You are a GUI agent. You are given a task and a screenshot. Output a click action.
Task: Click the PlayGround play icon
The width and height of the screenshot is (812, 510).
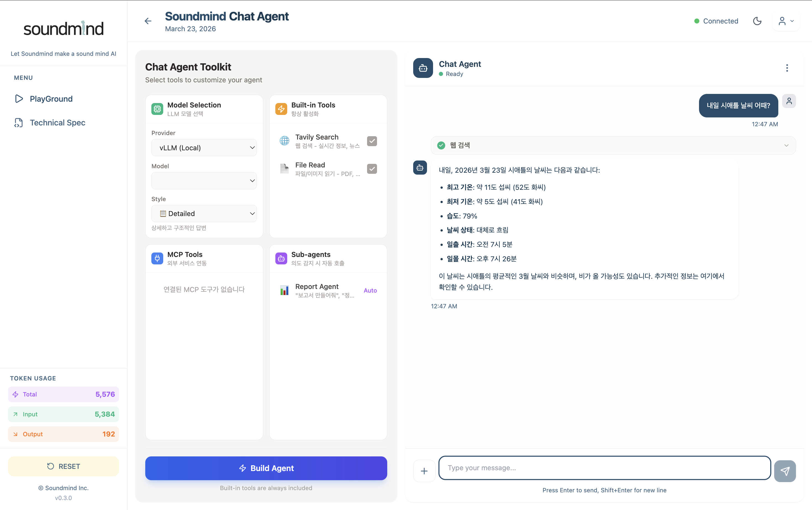(19, 99)
